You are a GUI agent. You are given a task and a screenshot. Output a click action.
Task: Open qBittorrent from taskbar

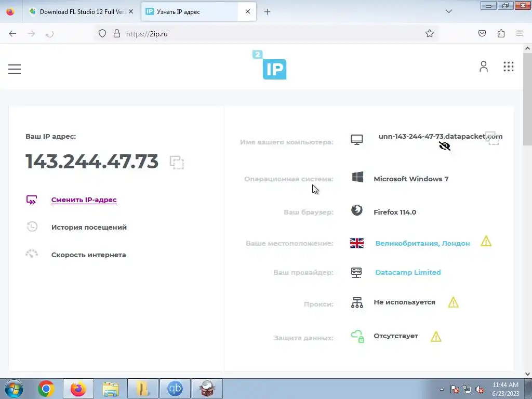pyautogui.click(x=175, y=389)
